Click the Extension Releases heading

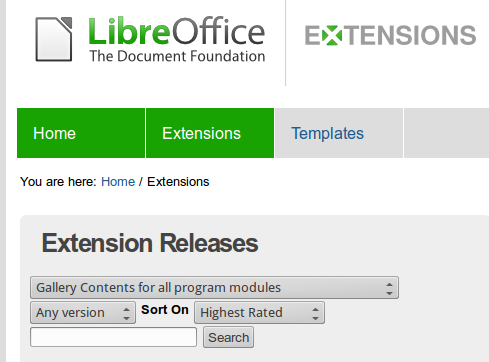150,243
